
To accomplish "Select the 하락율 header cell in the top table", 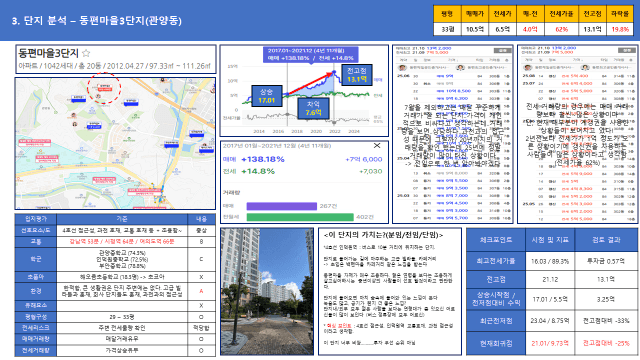I will click(620, 13).
